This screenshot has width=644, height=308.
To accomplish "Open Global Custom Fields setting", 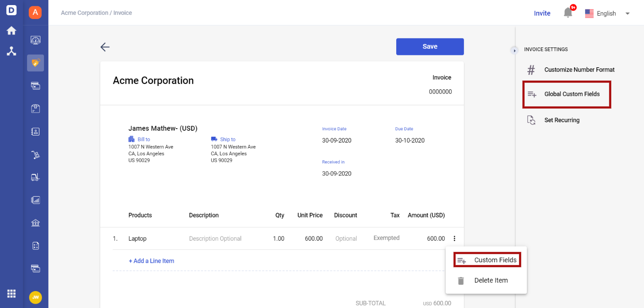I will (x=567, y=94).
